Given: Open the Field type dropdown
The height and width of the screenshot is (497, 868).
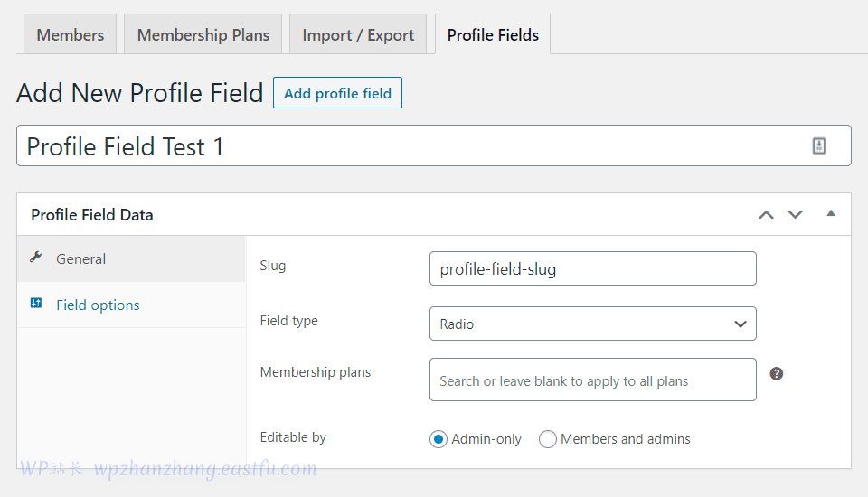Looking at the screenshot, I should tap(592, 324).
